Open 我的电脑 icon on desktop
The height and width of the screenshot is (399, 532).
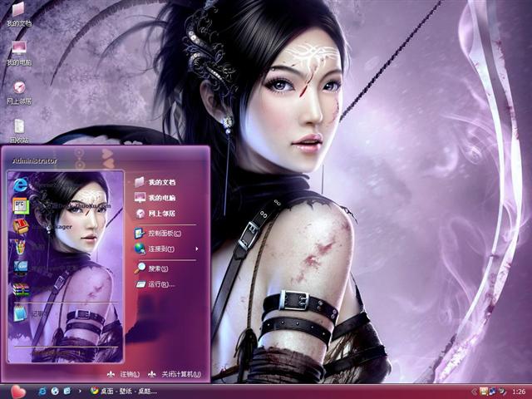19,53
